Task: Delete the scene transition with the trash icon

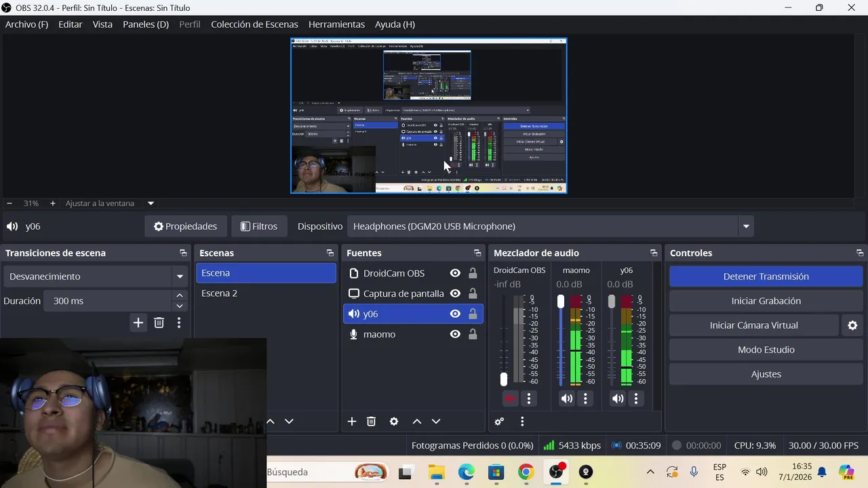Action: click(x=159, y=323)
